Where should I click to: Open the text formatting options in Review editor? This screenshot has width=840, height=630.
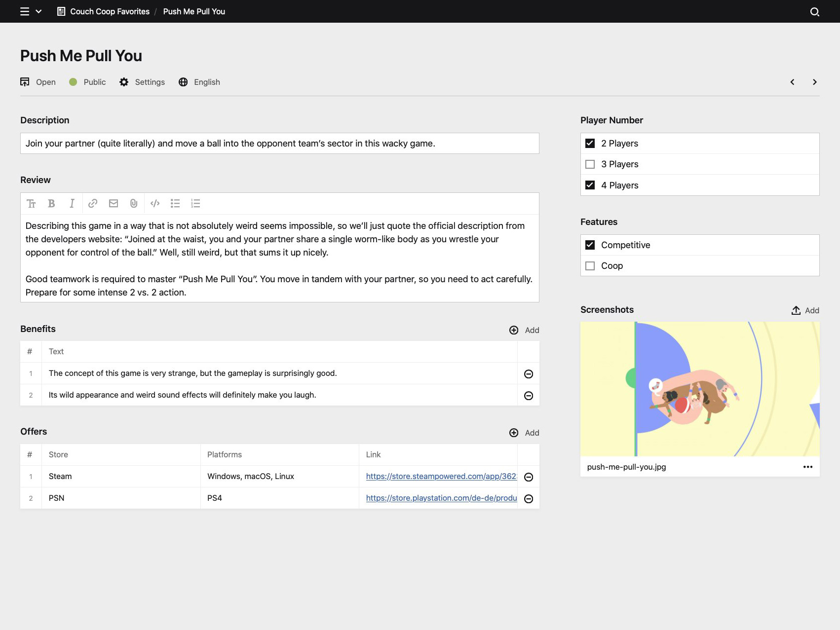(31, 203)
